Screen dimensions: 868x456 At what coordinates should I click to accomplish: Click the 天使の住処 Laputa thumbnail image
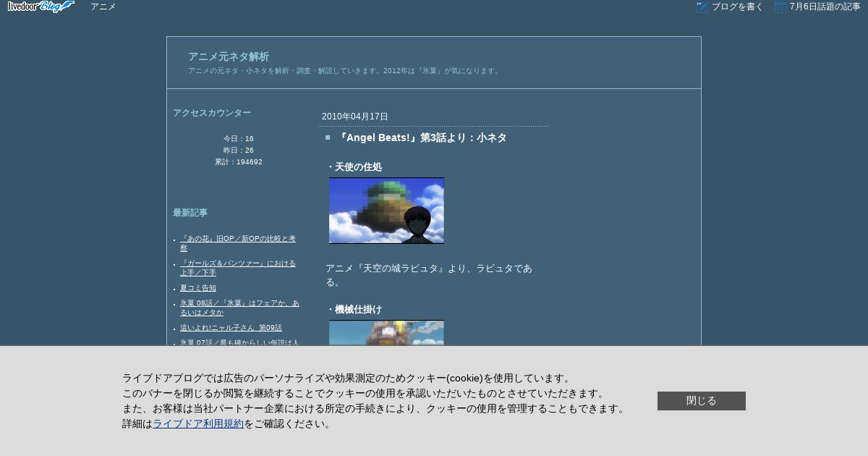coord(386,211)
